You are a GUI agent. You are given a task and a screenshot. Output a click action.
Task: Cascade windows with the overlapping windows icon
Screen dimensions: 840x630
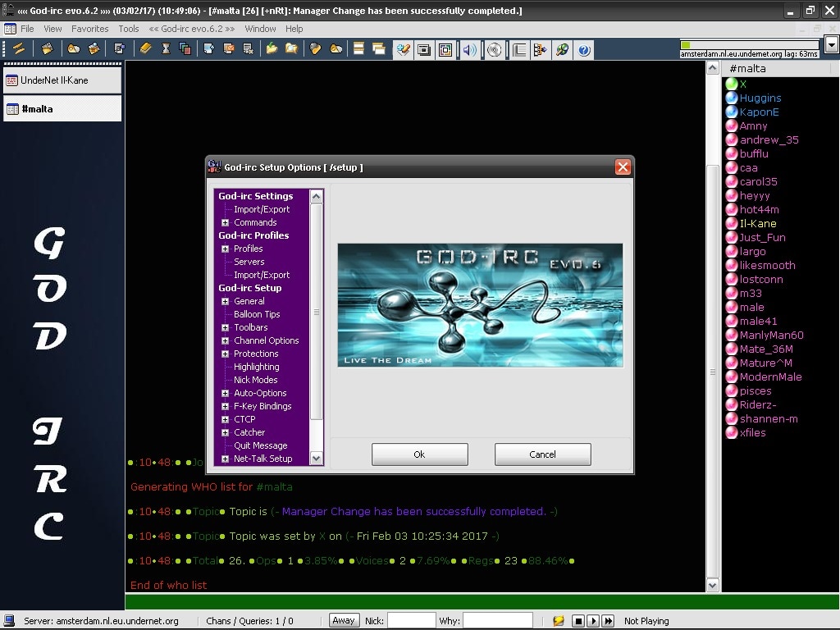(x=379, y=49)
